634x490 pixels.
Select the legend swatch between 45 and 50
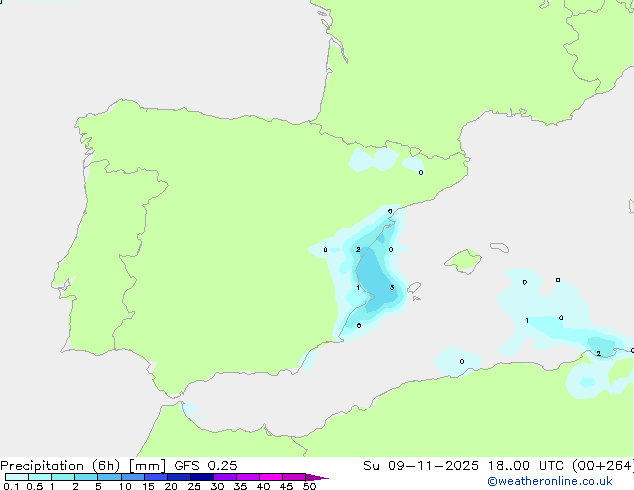pyautogui.click(x=294, y=477)
